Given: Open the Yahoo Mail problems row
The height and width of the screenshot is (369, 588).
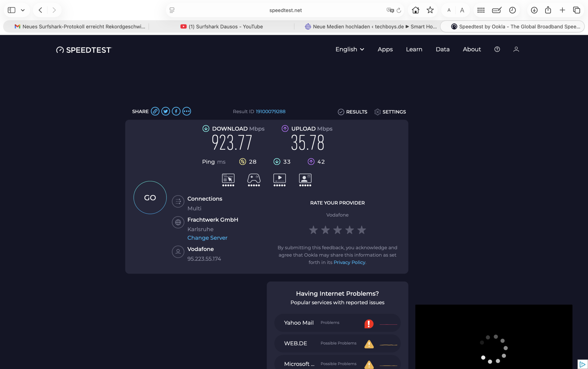Looking at the screenshot, I should pyautogui.click(x=337, y=323).
